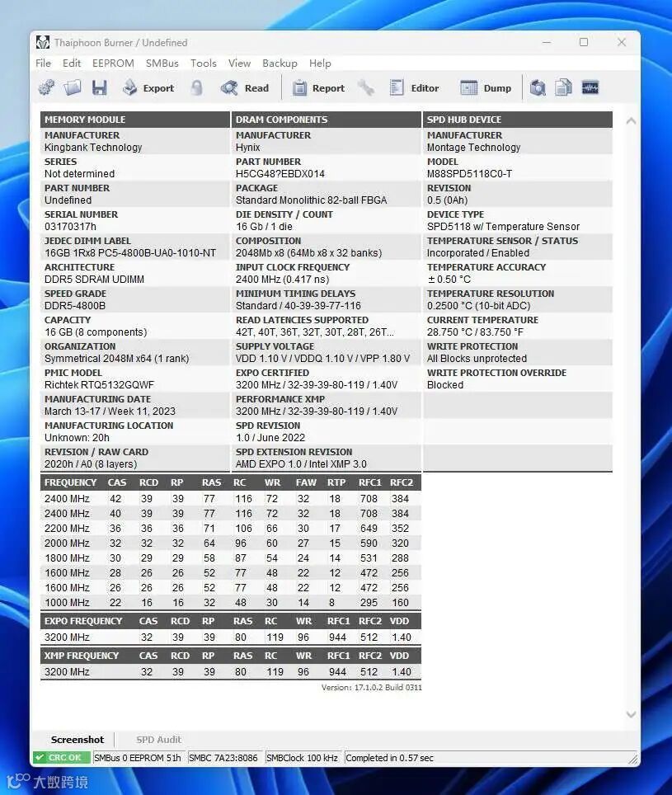The image size is (672, 795).
Task: Click the AMD EXPO 1.0 / Intel XMP 3.0 value
Action: (301, 464)
